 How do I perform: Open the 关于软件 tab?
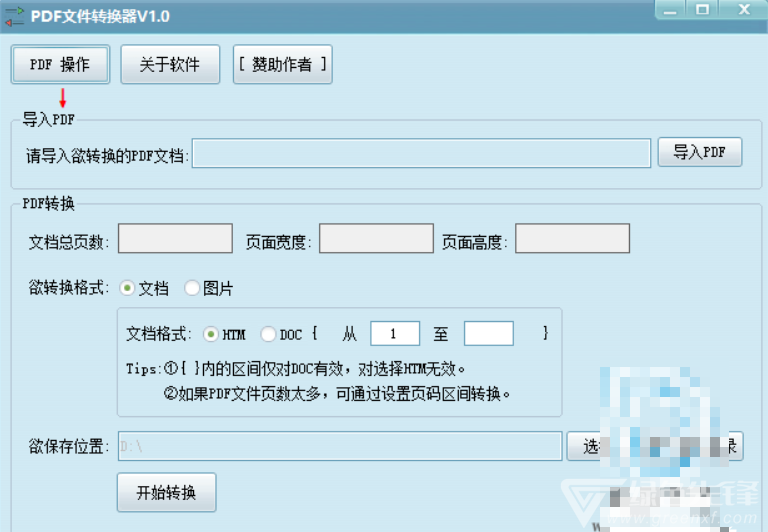pyautogui.click(x=170, y=64)
